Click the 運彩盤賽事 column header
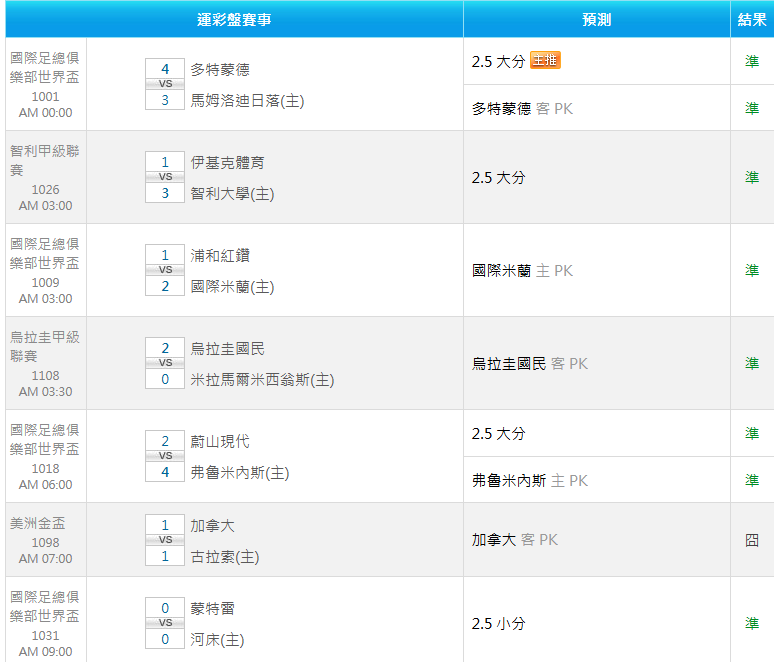Viewport: 774px width, 662px height. (234, 19)
